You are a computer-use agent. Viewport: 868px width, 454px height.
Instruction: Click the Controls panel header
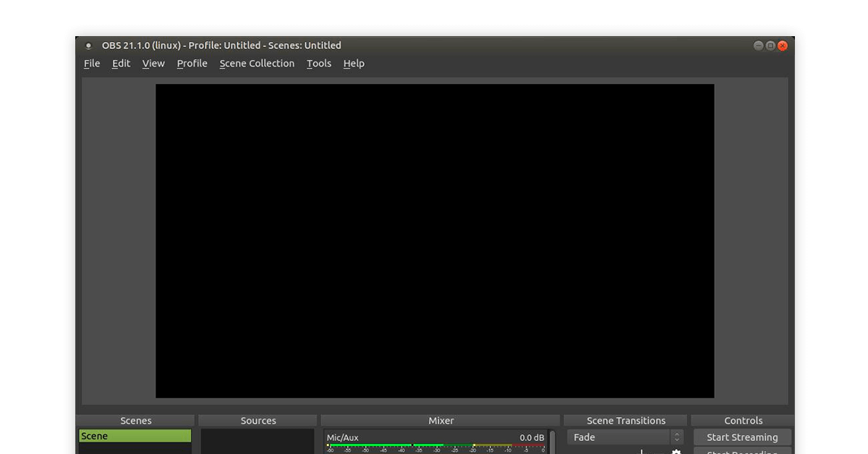[743, 421]
